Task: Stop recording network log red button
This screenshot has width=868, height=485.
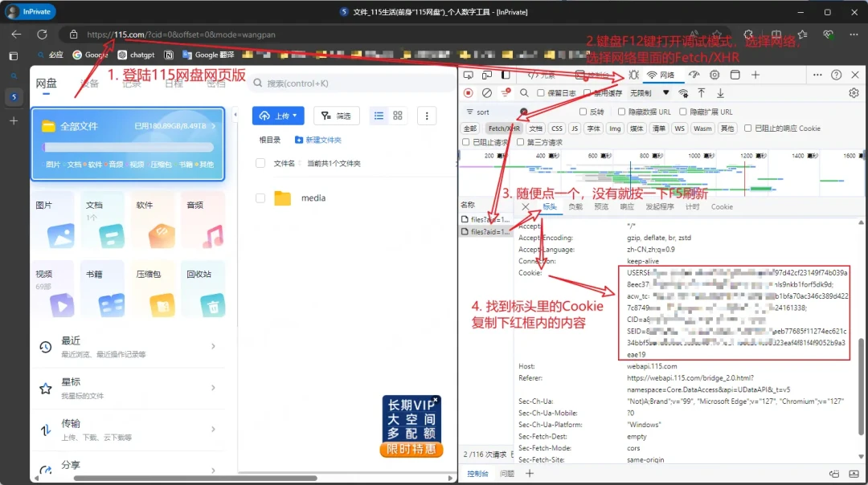Action: pyautogui.click(x=469, y=93)
